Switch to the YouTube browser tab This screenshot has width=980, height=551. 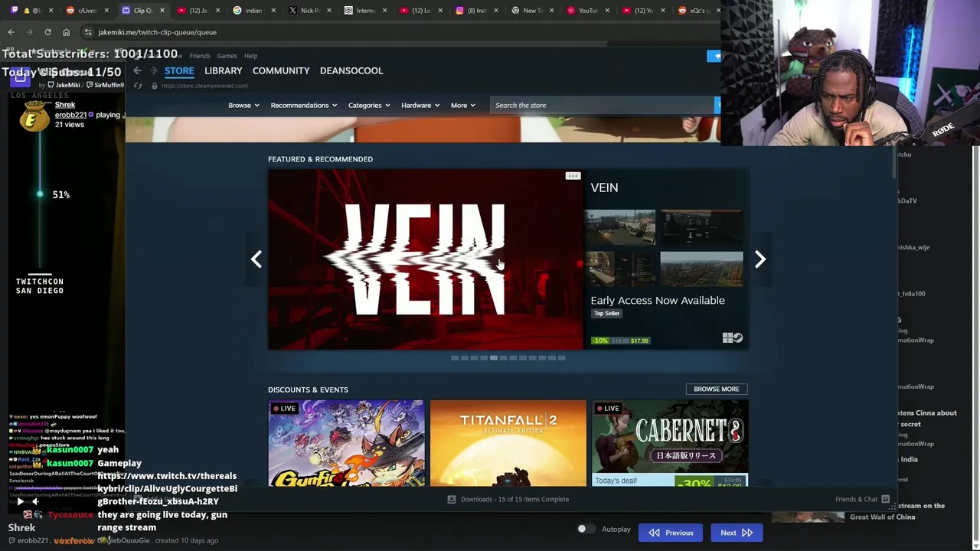588,11
